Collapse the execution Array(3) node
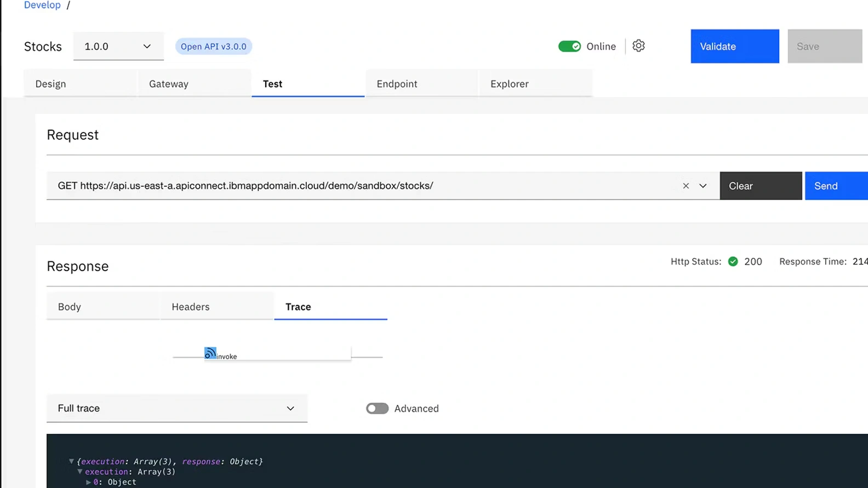This screenshot has height=488, width=868. coord(80,472)
